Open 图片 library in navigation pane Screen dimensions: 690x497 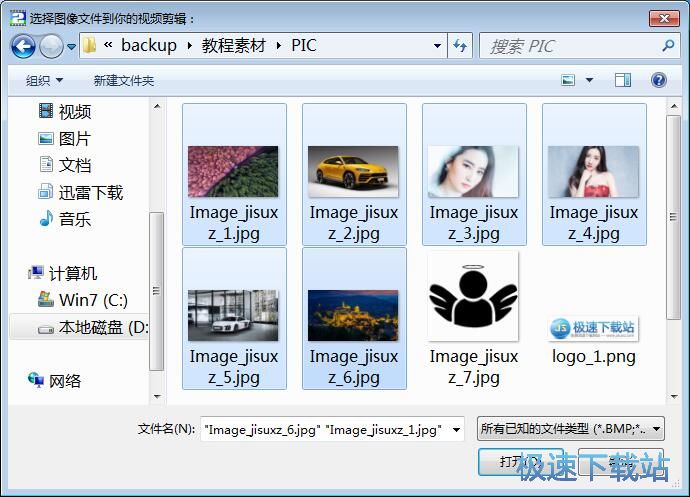[75, 139]
